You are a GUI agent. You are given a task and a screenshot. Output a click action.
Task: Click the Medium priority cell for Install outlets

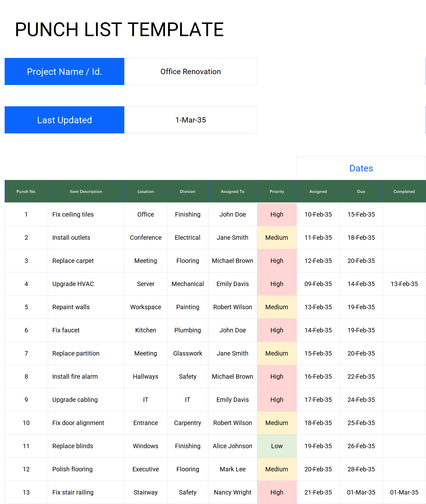pos(277,237)
